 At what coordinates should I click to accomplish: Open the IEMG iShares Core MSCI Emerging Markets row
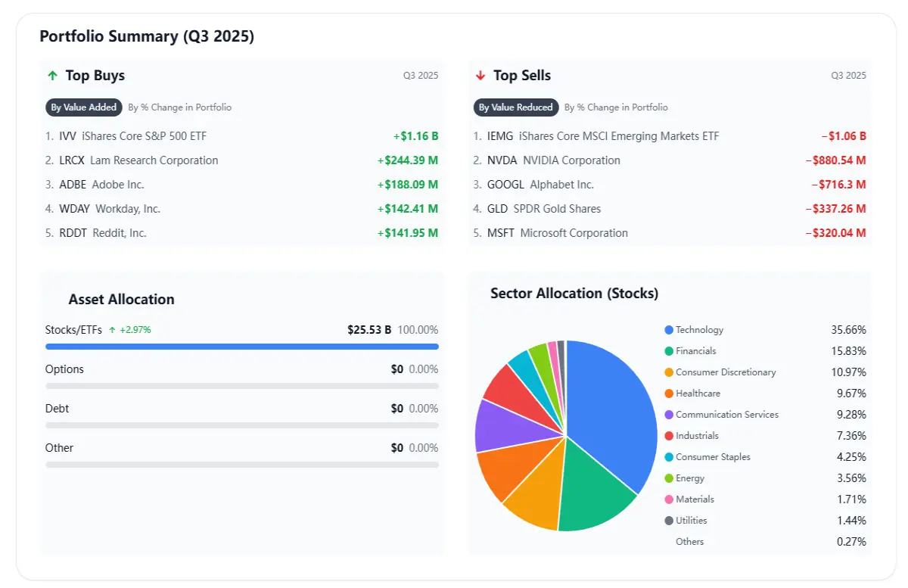(670, 136)
